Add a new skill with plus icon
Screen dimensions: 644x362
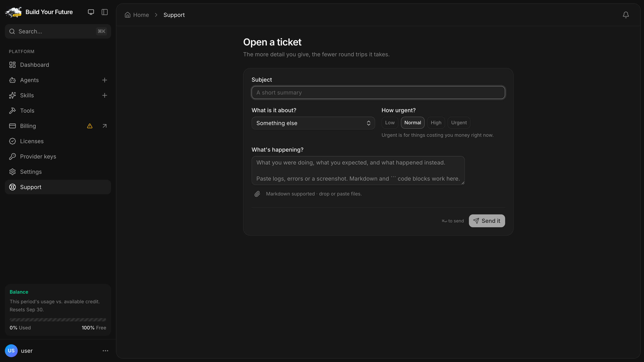(x=104, y=96)
